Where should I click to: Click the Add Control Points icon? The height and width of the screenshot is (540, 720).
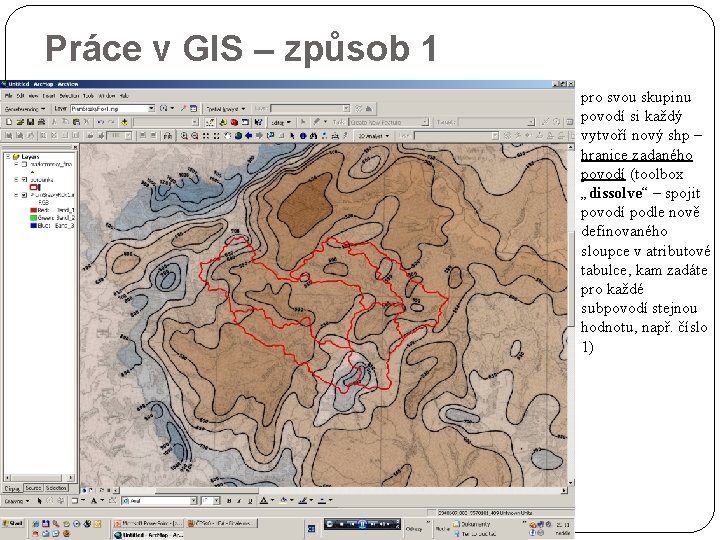pyautogui.click(x=183, y=109)
